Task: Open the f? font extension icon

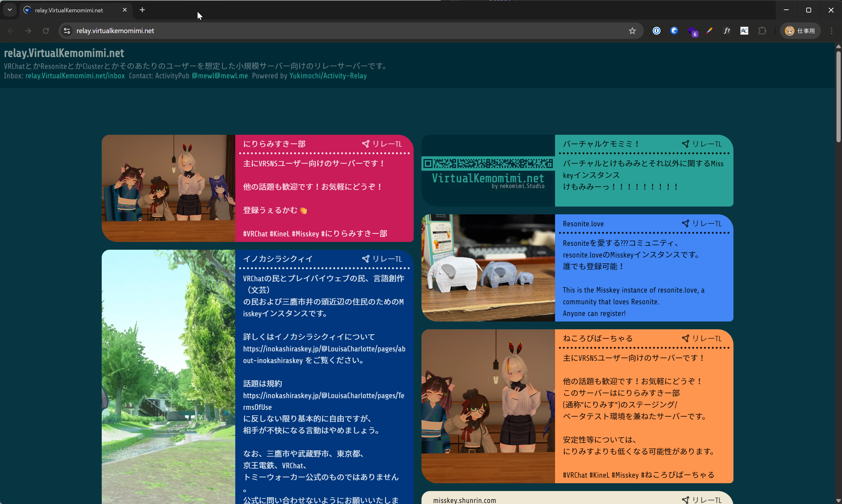Action: point(727,31)
